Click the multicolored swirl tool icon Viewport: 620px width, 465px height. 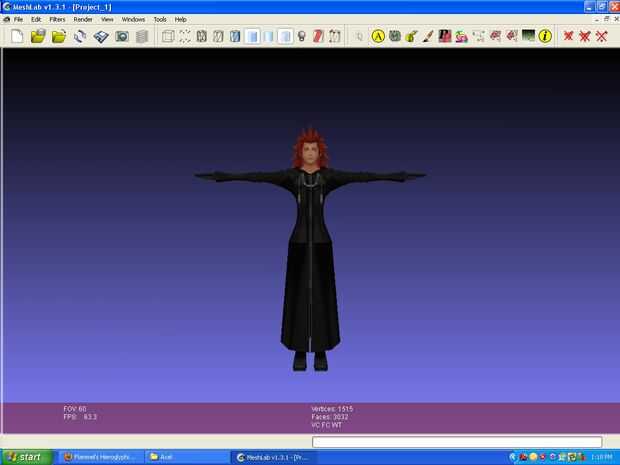coord(461,36)
